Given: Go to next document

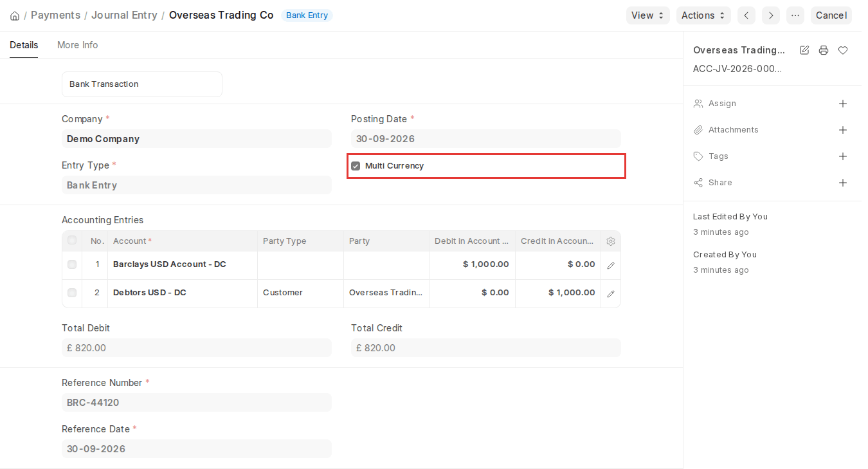Looking at the screenshot, I should pyautogui.click(x=771, y=15).
